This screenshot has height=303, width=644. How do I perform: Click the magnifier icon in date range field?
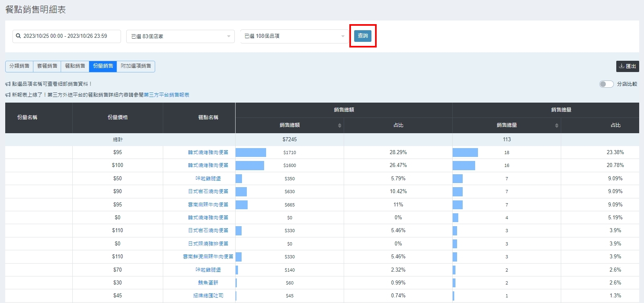[18, 36]
